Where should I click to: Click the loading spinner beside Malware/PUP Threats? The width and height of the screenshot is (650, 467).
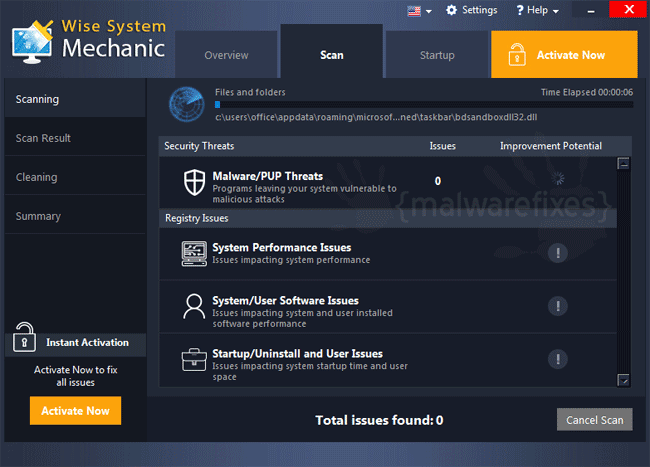click(x=558, y=179)
